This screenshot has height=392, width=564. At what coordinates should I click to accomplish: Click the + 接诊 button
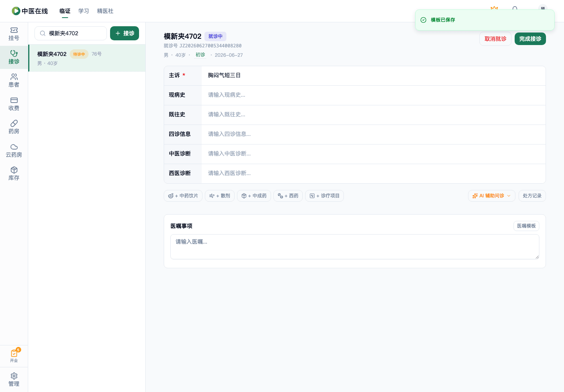pos(125,33)
